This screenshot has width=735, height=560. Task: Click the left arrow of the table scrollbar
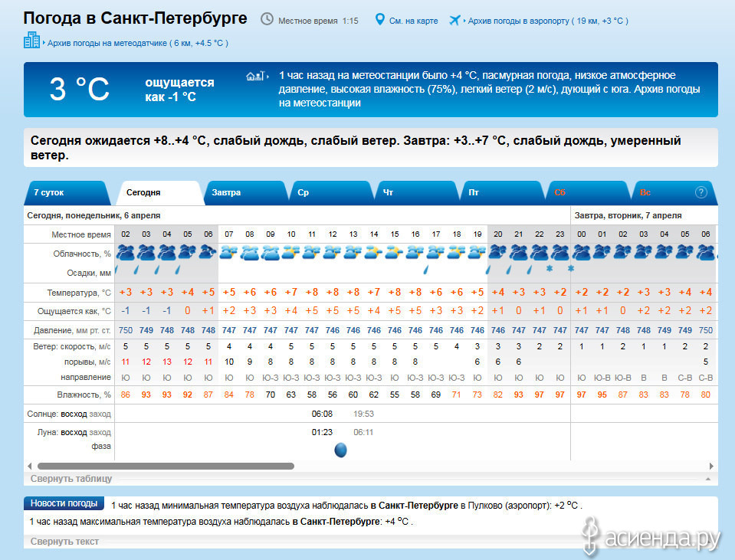[31, 466]
